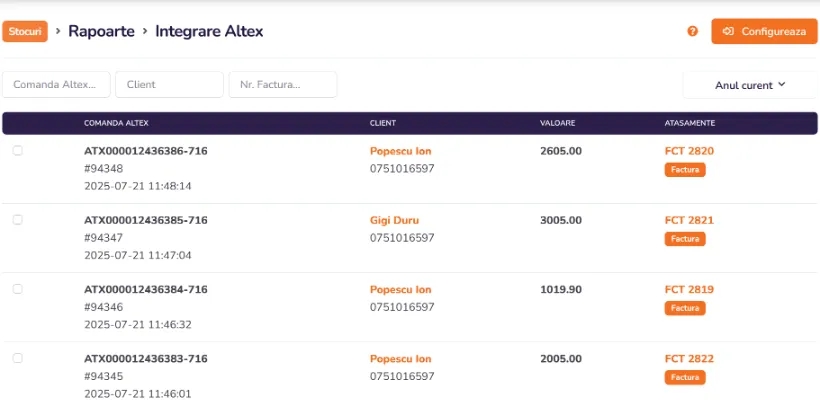Tick checkbox for order ATX000012436386-716

click(17, 151)
